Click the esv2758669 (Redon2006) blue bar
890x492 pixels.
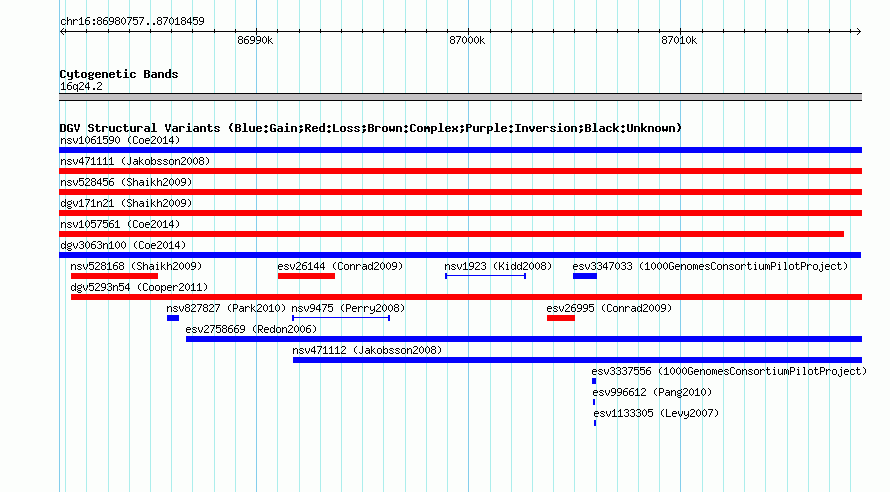(x=524, y=339)
